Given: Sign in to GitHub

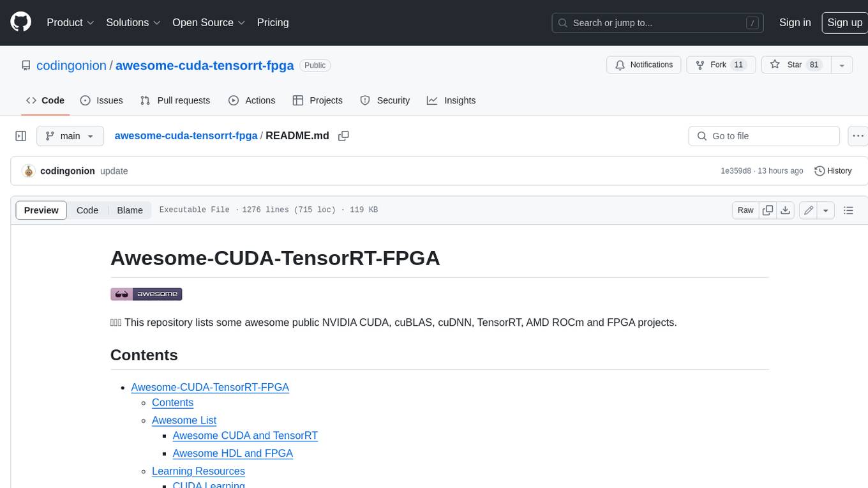Looking at the screenshot, I should pyautogui.click(x=795, y=22).
